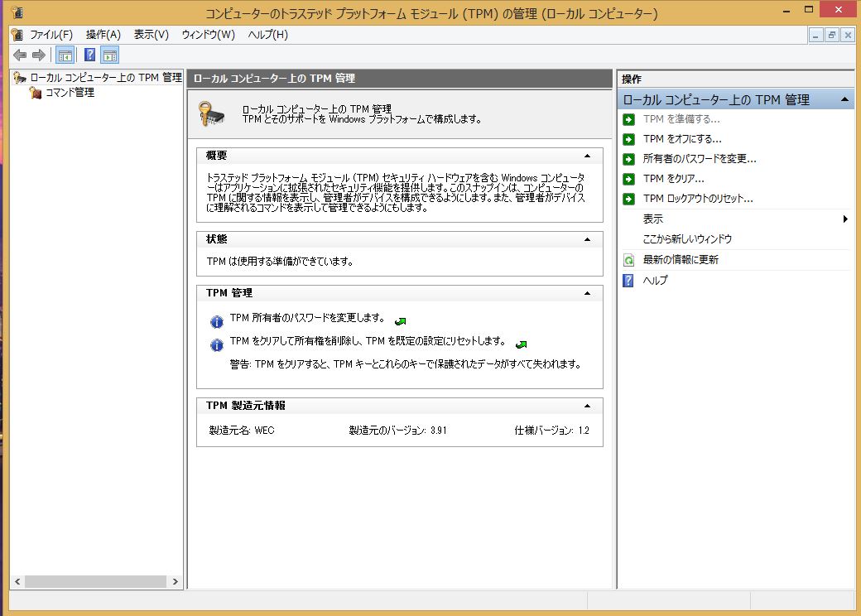Click the 製造元名: WEC text
The width and height of the screenshot is (861, 616).
(242, 431)
